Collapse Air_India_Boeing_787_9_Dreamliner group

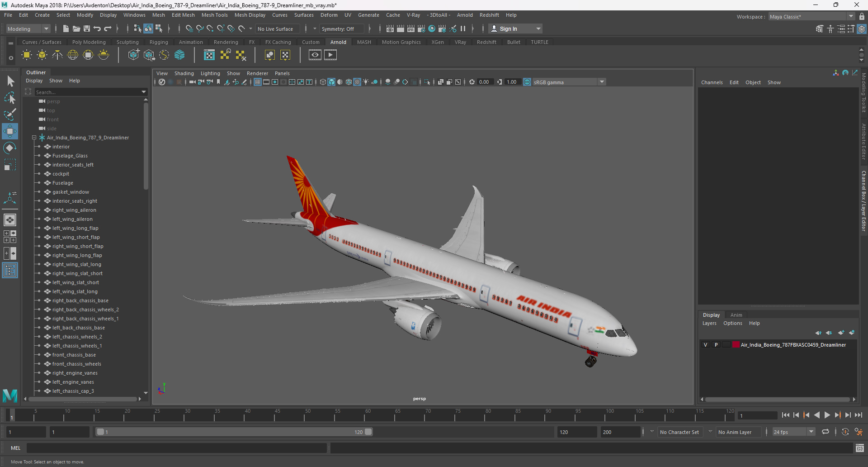34,138
